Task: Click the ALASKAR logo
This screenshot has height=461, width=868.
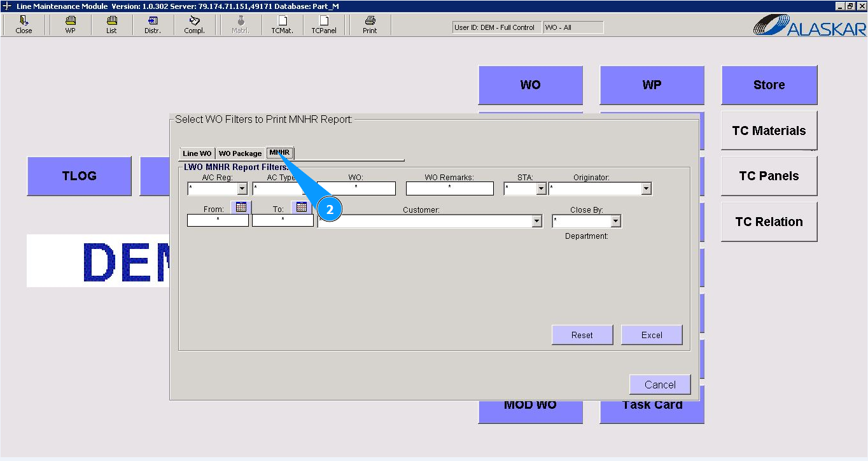Action: (x=809, y=25)
